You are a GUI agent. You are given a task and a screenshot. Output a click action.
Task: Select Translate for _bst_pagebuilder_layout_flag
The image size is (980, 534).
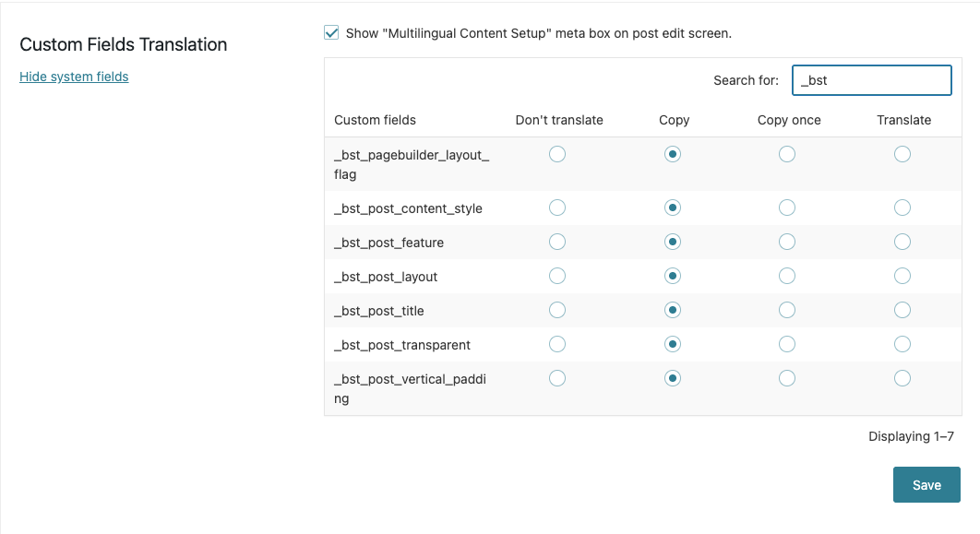tap(902, 155)
